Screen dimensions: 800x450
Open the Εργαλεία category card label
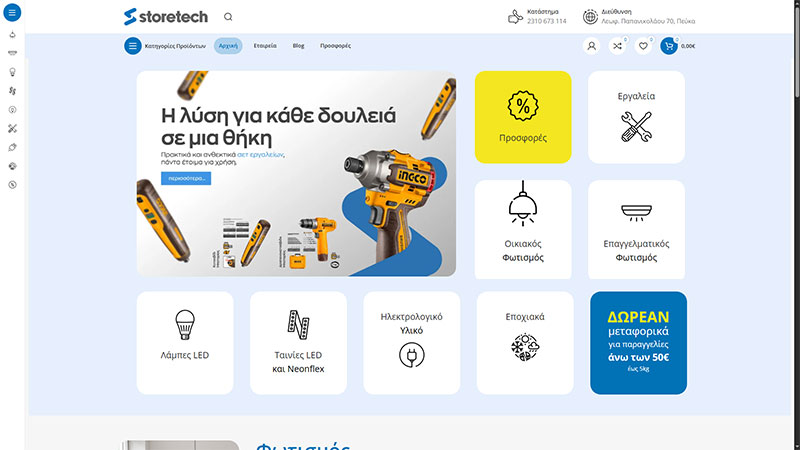pos(636,96)
